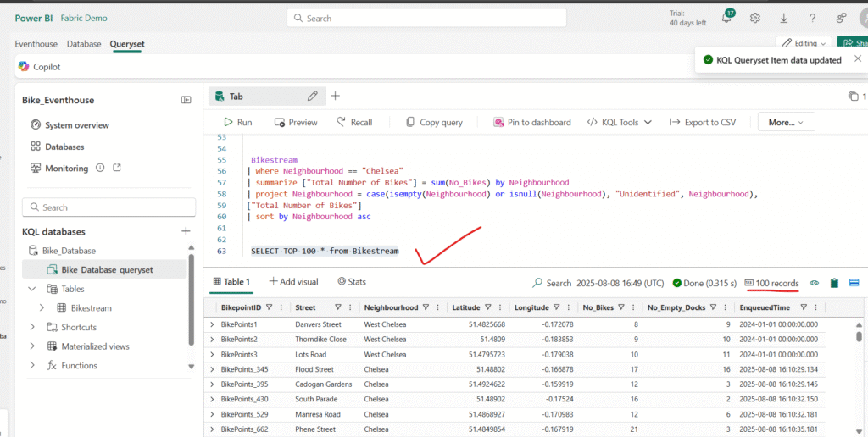Image resolution: width=868 pixels, height=437 pixels.
Task: Copy results with clipboard icon
Action: coord(834,283)
